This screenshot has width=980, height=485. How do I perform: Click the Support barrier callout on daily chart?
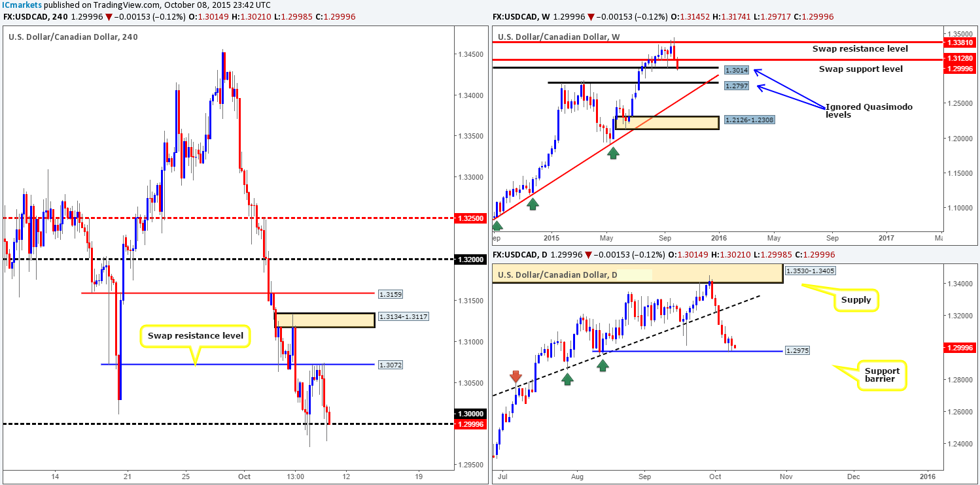(x=882, y=375)
